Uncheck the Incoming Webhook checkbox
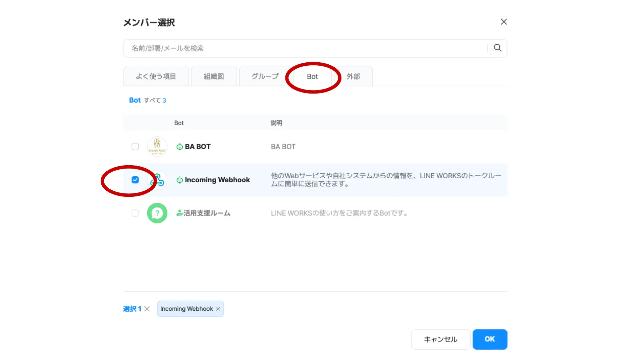The height and width of the screenshot is (362, 644). [x=135, y=180]
